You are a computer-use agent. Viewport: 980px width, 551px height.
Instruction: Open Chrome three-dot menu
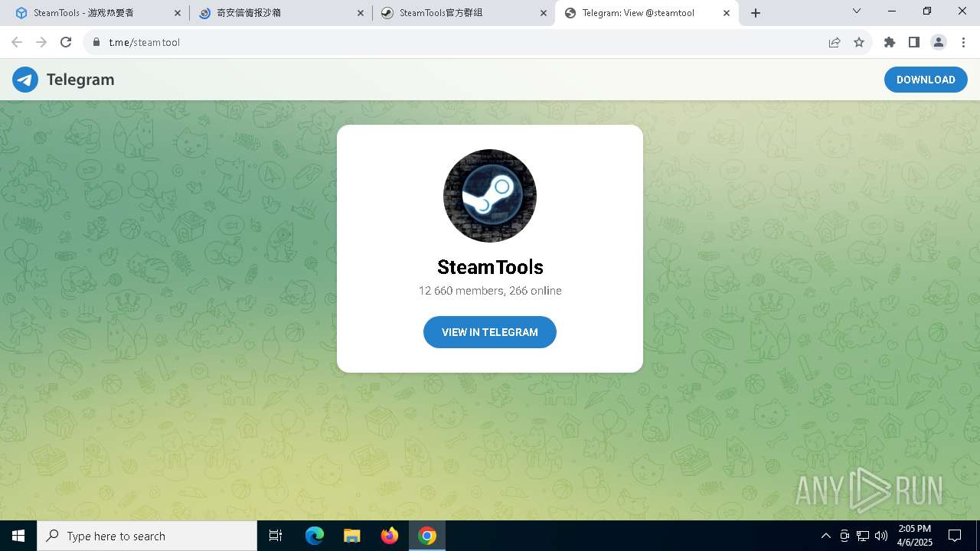(963, 42)
